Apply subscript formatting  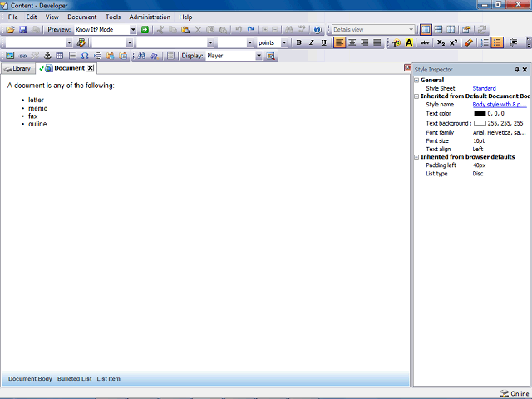point(441,42)
